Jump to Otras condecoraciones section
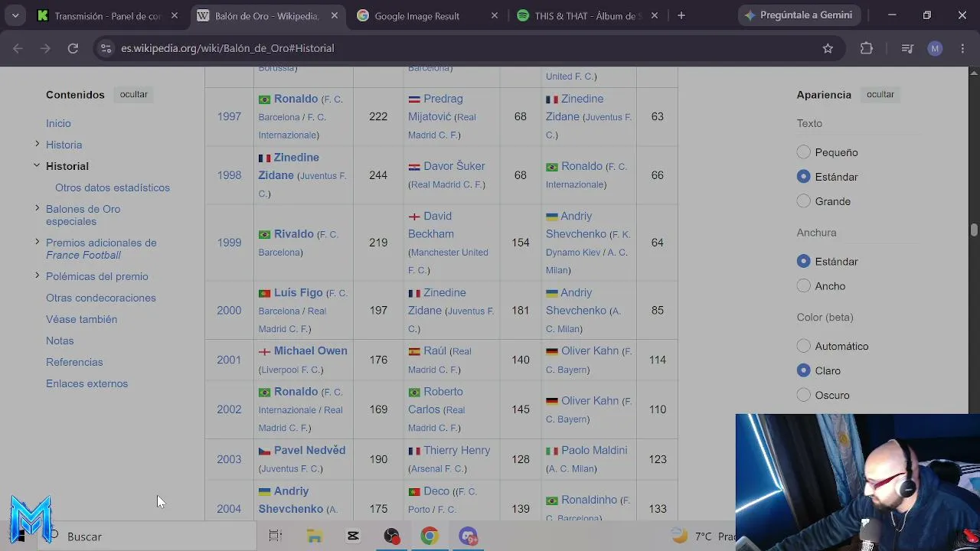The height and width of the screenshot is (551, 980). point(101,298)
